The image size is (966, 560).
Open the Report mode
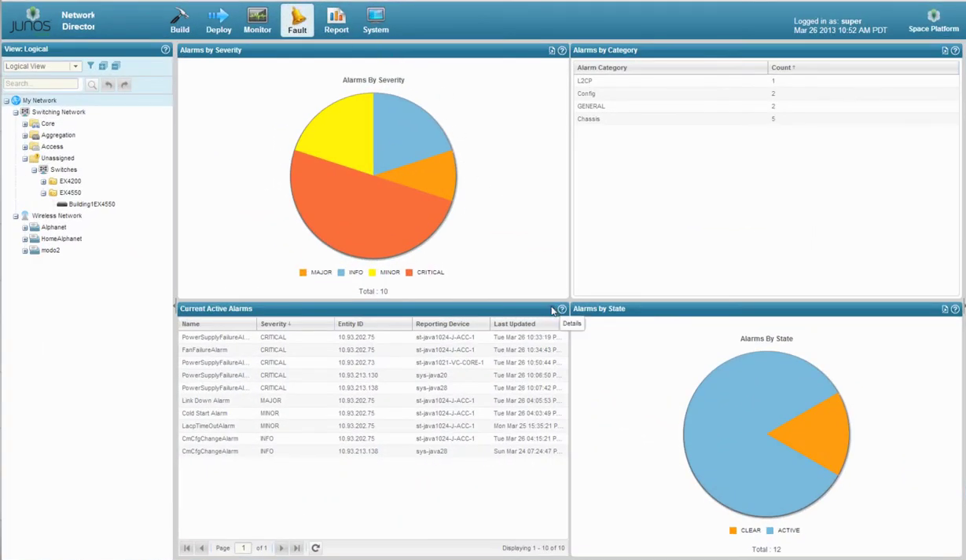tap(336, 20)
